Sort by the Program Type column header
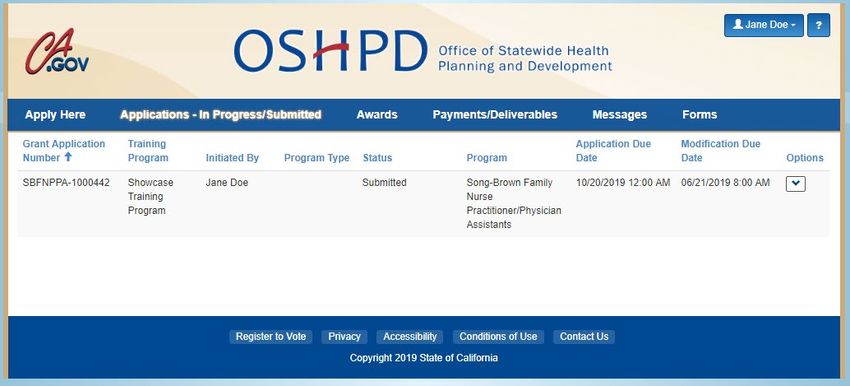Viewport: 850px width, 386px height. tap(317, 158)
